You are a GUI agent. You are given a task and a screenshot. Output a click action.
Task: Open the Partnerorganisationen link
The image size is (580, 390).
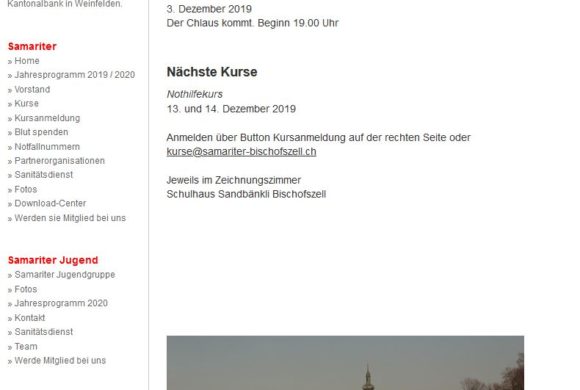[x=60, y=161]
